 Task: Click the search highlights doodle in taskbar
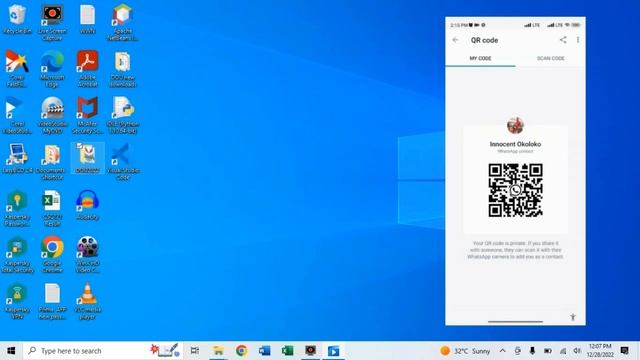pos(165,351)
